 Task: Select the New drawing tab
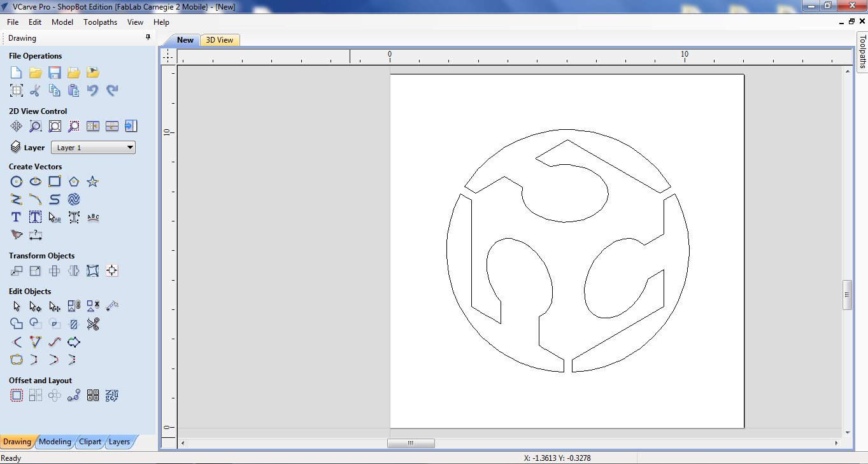tap(185, 40)
